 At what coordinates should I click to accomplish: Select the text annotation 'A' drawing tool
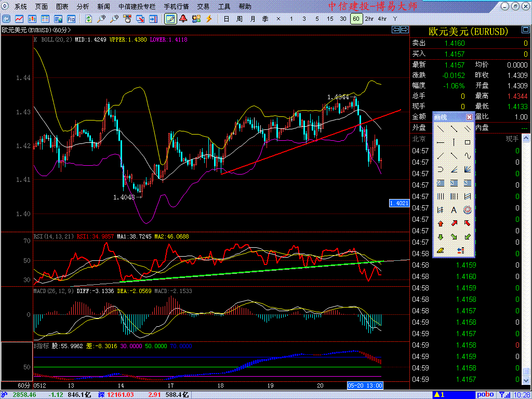point(454,210)
